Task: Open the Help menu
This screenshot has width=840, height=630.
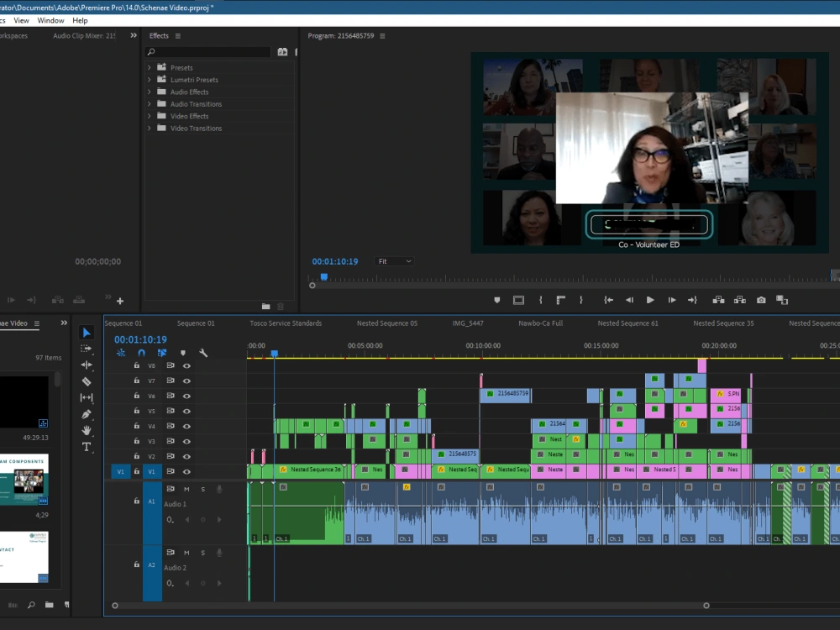Action: point(80,20)
